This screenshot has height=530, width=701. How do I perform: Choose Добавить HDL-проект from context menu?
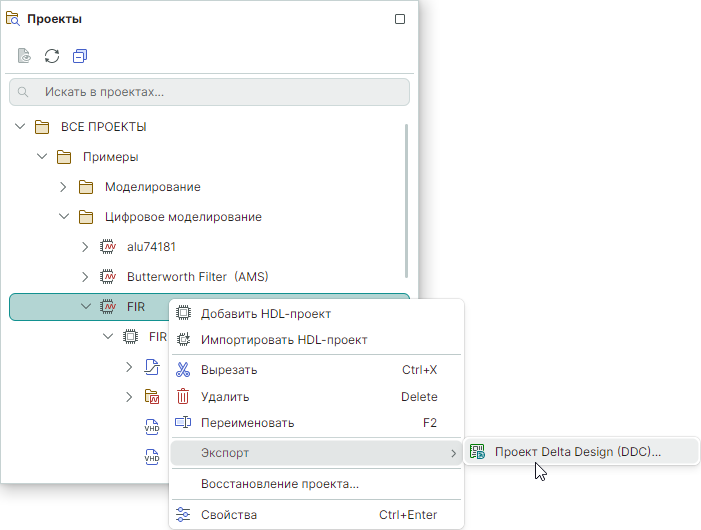coord(265,314)
